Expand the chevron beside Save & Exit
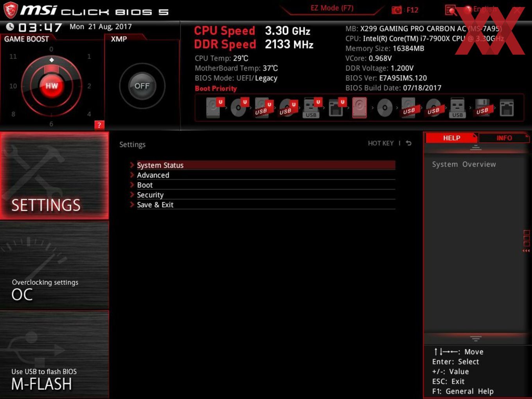 (132, 204)
